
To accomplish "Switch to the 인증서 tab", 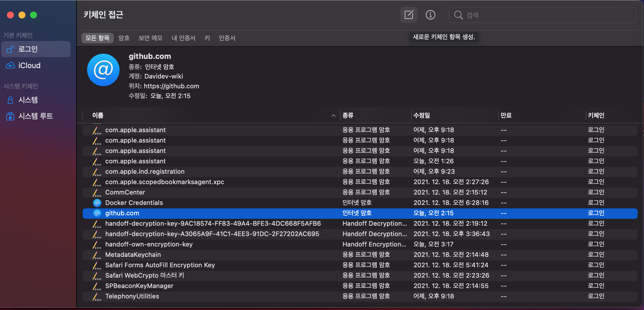I will click(x=227, y=38).
